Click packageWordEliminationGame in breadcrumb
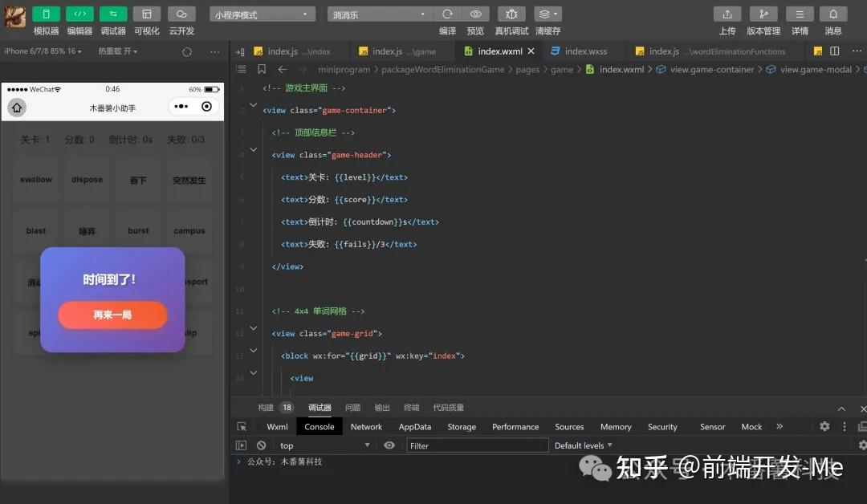Screen dimensions: 867x504 click(442, 69)
